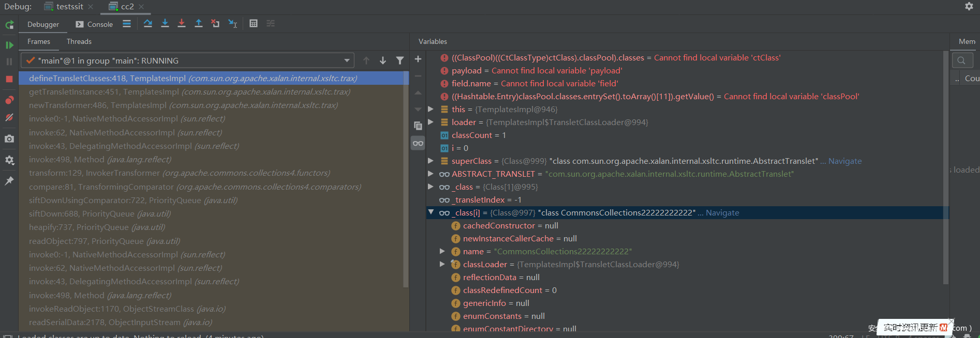This screenshot has height=338, width=980.
Task: Click the Step Out icon
Action: point(199,24)
